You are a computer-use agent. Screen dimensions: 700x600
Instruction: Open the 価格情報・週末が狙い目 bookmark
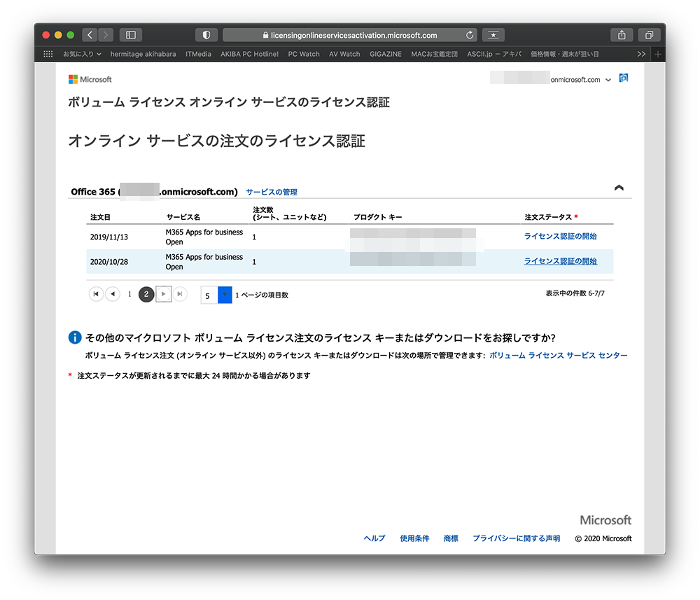point(565,54)
